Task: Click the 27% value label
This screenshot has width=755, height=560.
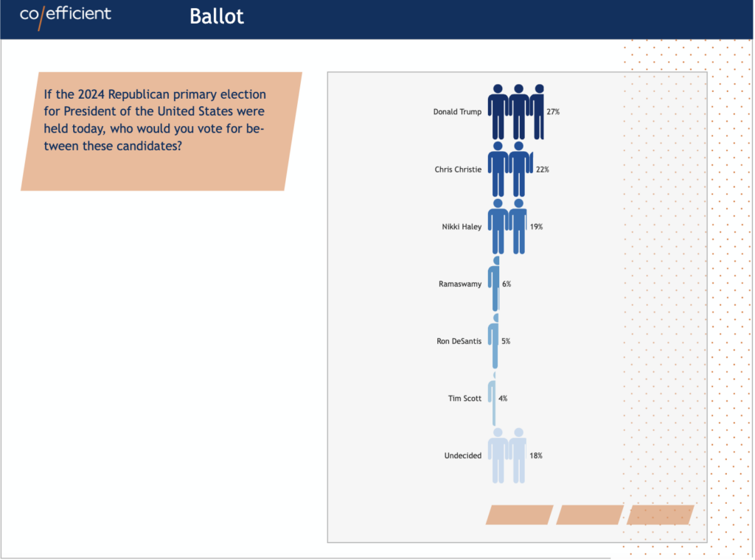Action: pos(553,111)
